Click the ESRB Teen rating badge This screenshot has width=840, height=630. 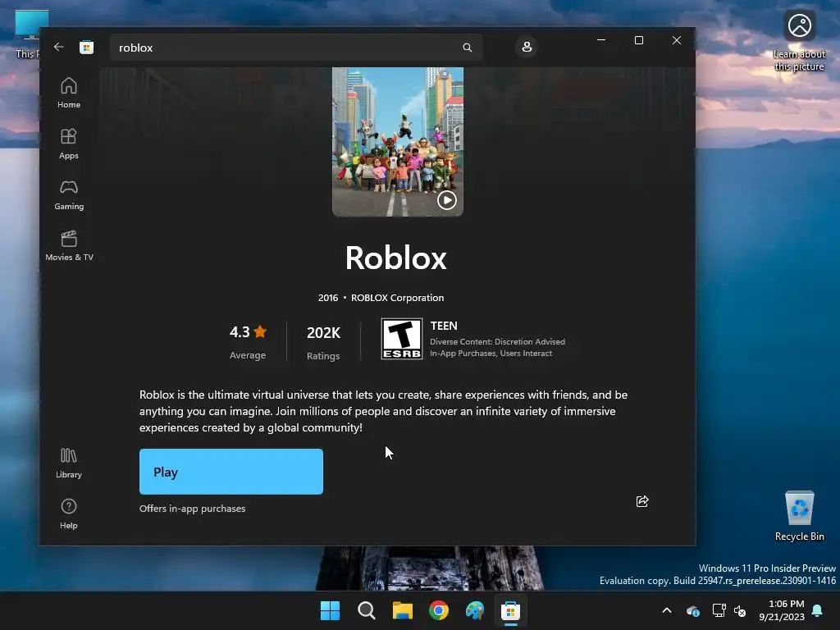tap(402, 339)
